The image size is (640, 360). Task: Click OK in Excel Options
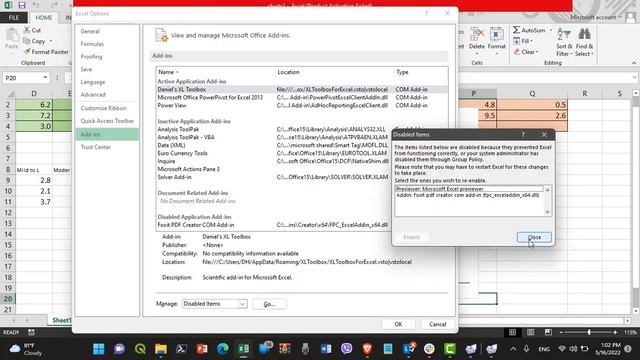[x=398, y=324]
